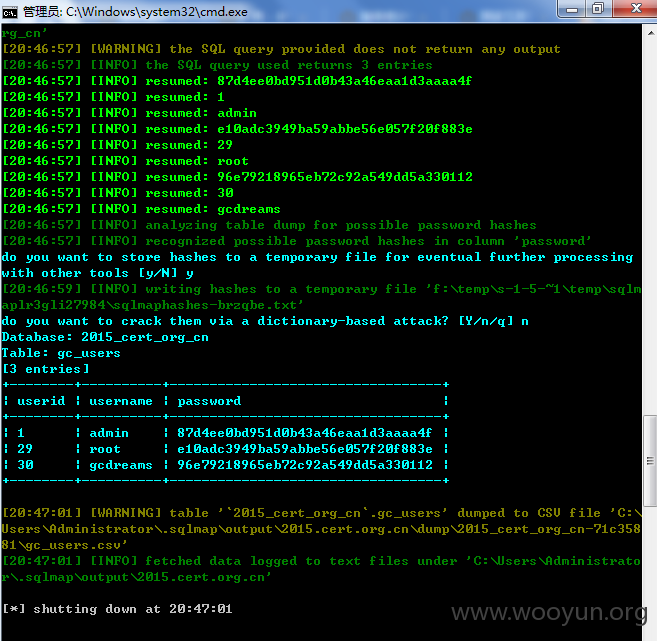
Task: Click username cell 'root' in the table
Action: pyautogui.click(x=105, y=449)
